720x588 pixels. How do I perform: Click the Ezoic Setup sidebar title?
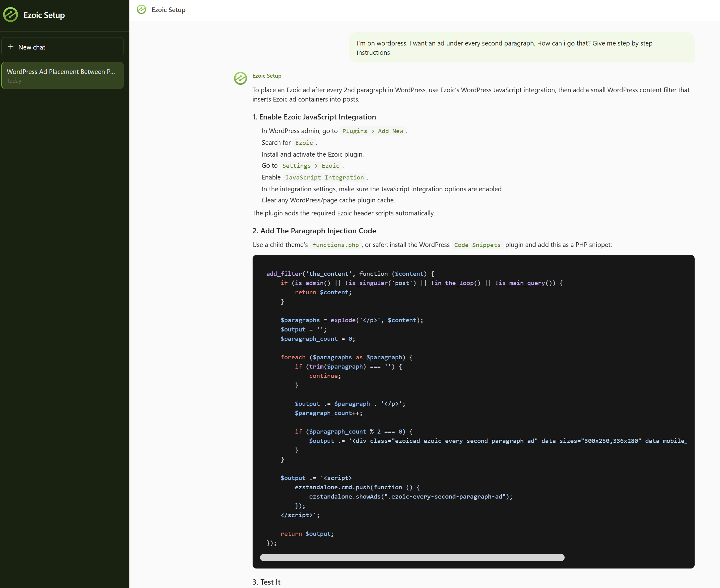point(44,15)
